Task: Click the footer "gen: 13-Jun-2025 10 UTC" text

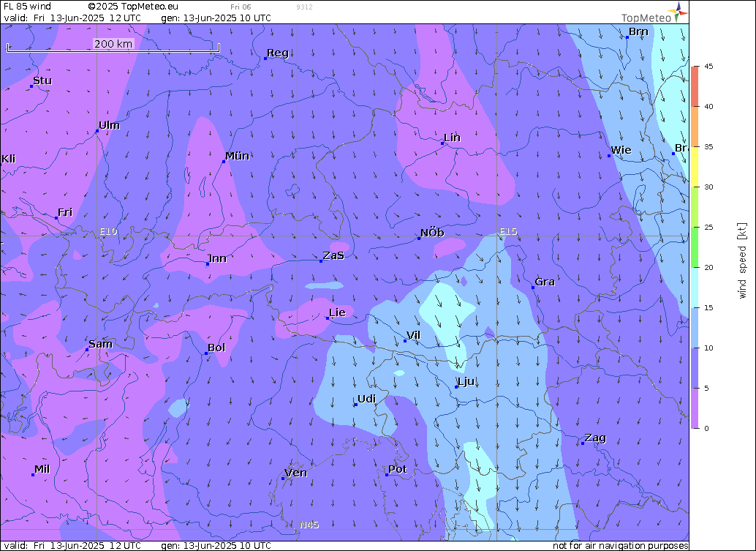Action: [x=216, y=545]
